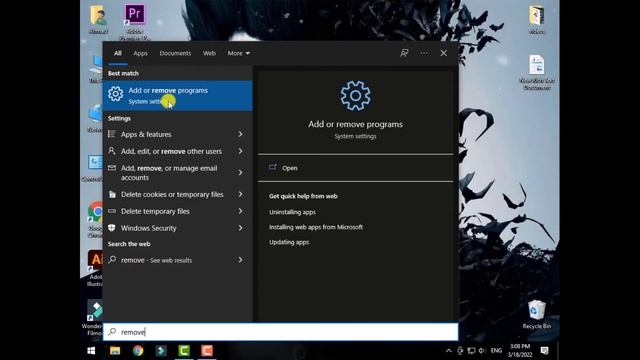
Task: Expand Delete cookies or temporary files arrow
Action: [240, 194]
